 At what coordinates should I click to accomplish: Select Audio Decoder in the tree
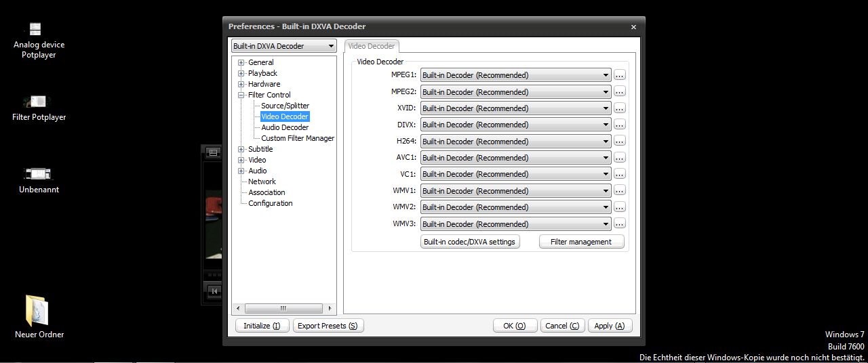(x=285, y=127)
